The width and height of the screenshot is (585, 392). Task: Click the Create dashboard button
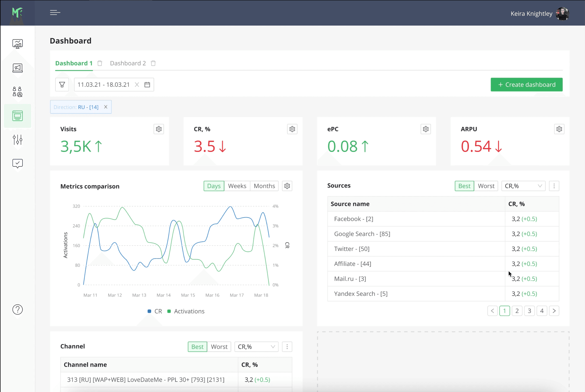point(527,84)
